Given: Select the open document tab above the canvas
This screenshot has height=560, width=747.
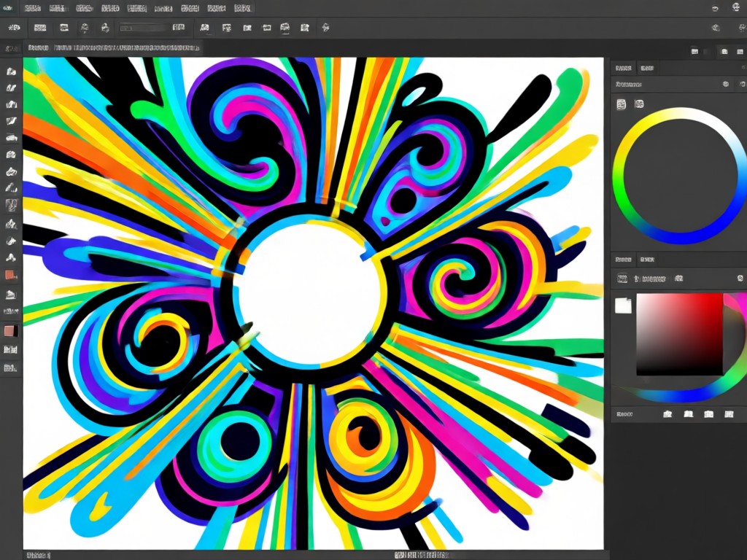Looking at the screenshot, I should 113,47.
